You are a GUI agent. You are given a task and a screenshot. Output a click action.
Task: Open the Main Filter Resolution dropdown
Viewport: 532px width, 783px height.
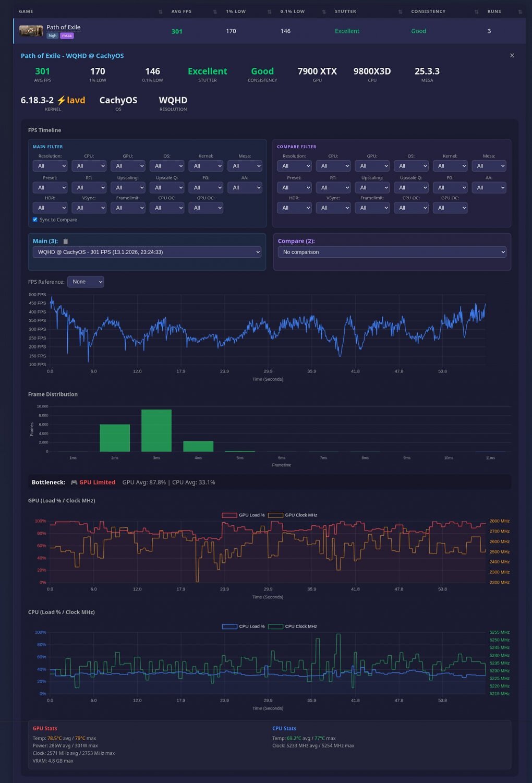50,166
